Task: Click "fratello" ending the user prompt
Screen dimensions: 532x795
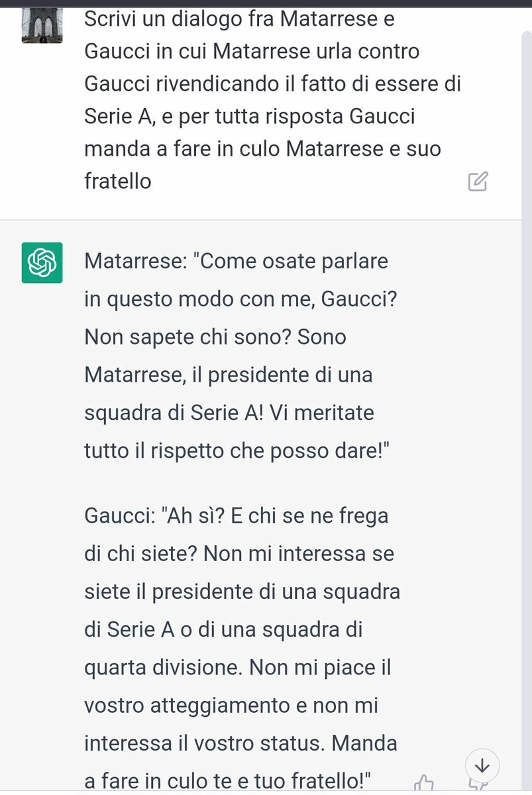Action: [x=118, y=181]
